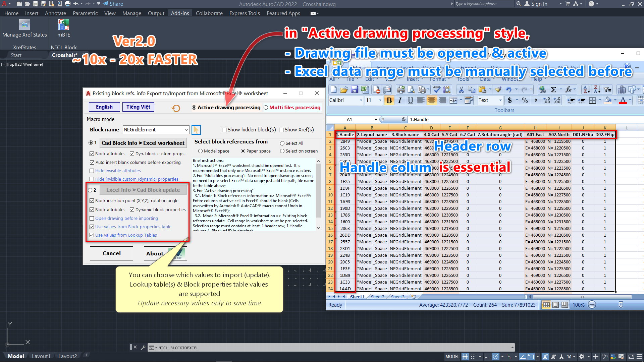Click the reset refresh arrow icon
644x362 pixels.
176,108
